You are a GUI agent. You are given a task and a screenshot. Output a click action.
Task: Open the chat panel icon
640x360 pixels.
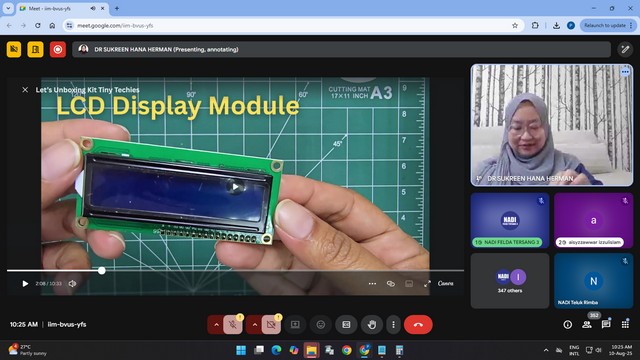[606, 324]
